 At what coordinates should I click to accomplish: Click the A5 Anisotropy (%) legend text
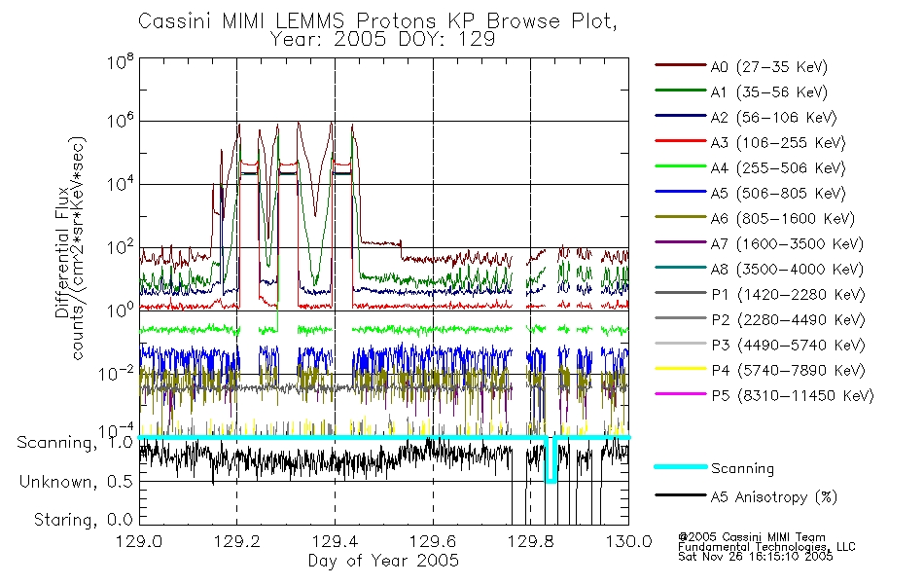[774, 497]
